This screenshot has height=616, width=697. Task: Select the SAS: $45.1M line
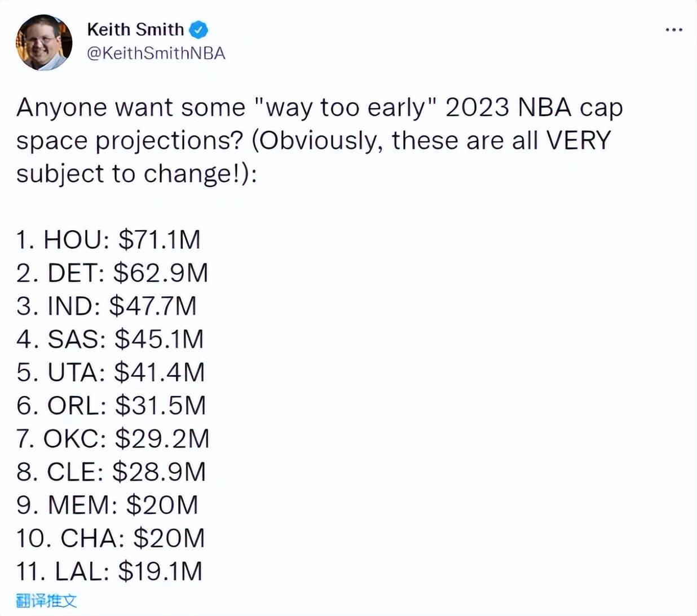click(110, 339)
